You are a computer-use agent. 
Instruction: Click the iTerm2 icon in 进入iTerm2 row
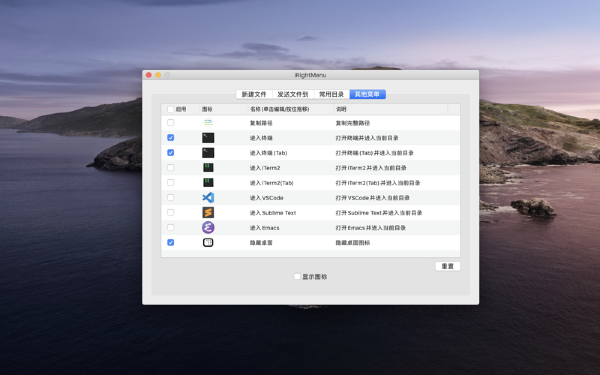tap(208, 168)
